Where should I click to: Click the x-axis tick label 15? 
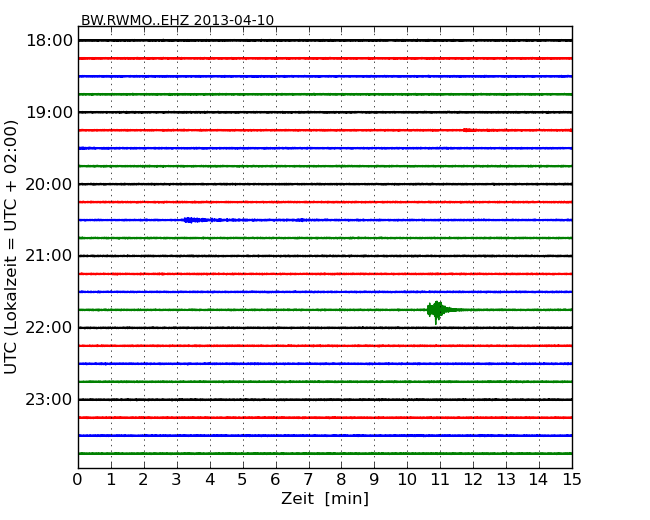point(572,480)
